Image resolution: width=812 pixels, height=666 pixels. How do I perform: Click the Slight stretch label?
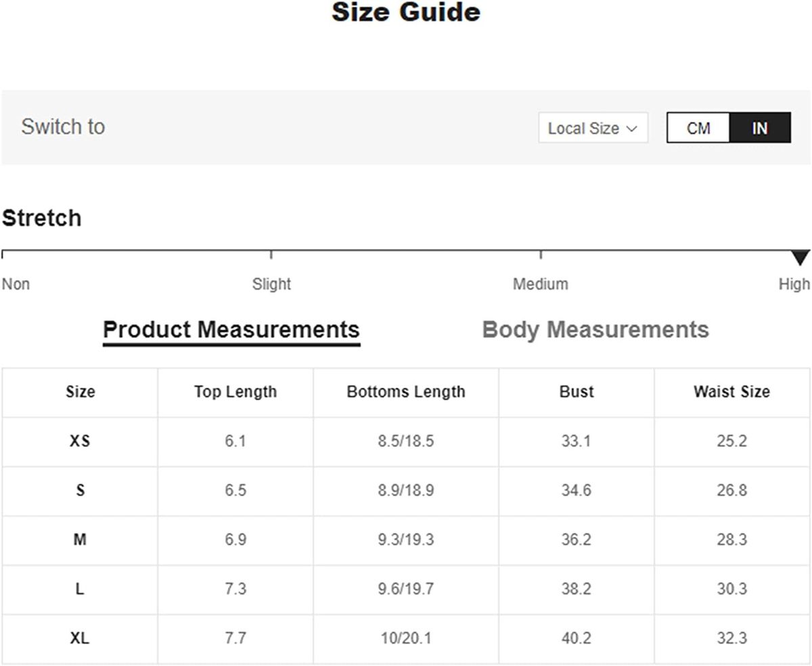point(271,284)
